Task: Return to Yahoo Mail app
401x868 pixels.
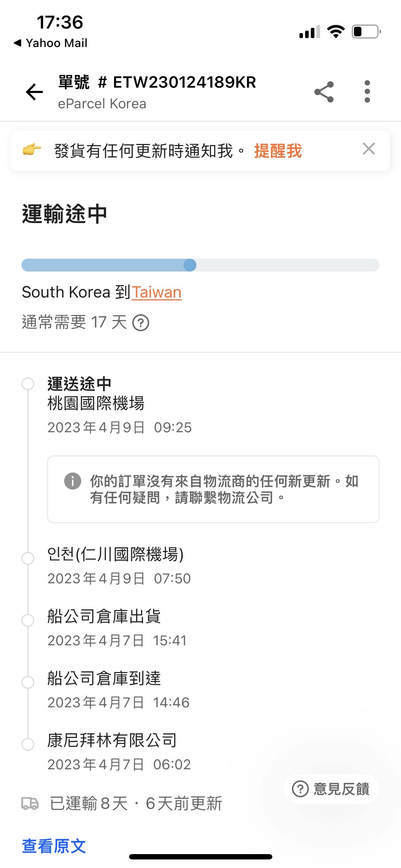Action: click(51, 43)
